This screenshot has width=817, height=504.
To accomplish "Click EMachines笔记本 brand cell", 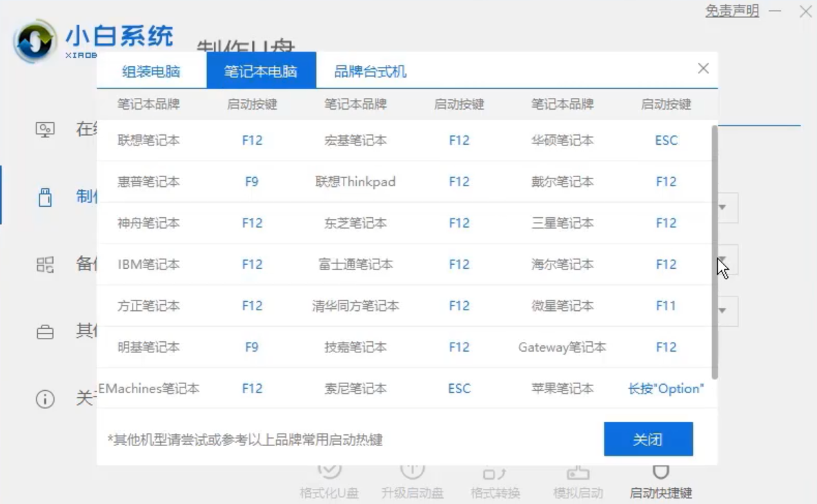I will pos(148,388).
